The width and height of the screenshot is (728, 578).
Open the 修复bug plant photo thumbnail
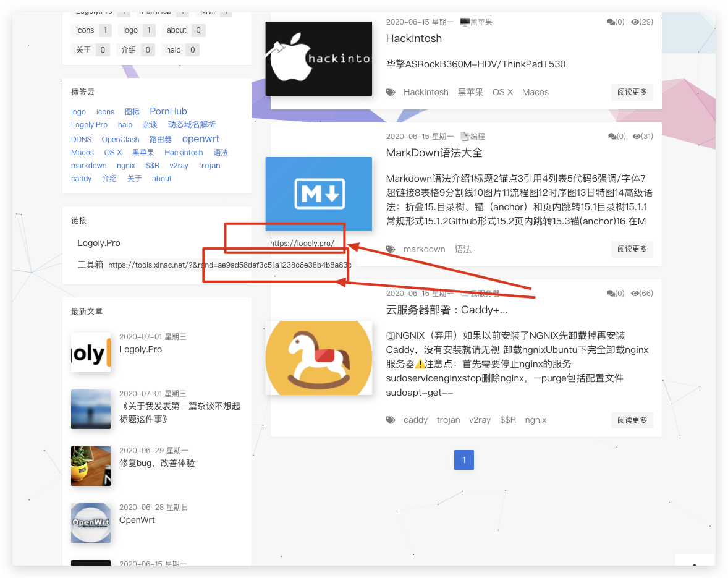(91, 466)
